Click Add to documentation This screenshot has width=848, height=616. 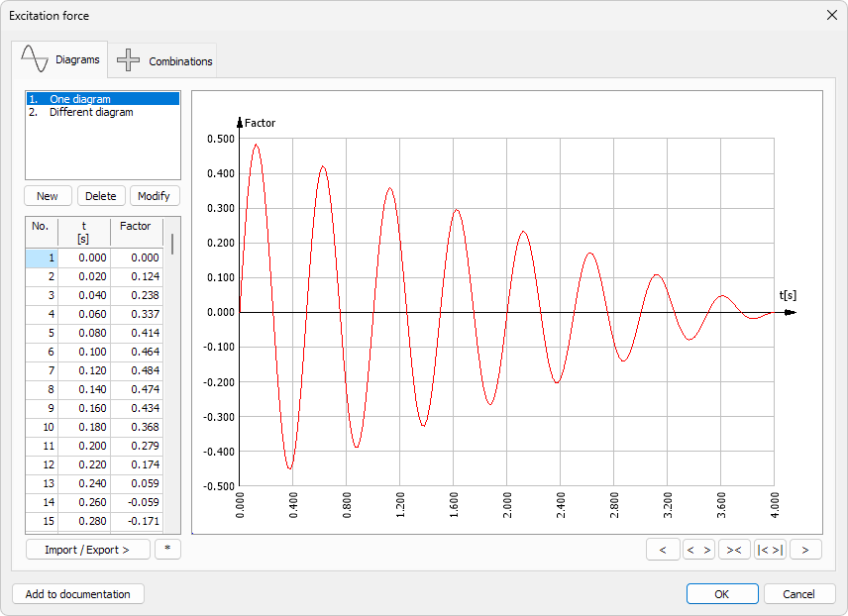click(76, 594)
